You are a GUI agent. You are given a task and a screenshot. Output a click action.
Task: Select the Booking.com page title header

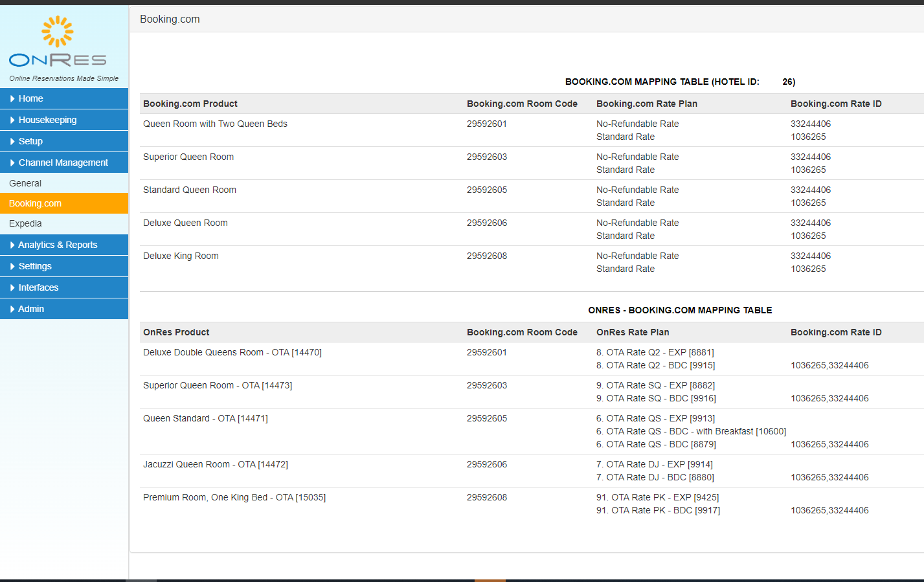170,19
